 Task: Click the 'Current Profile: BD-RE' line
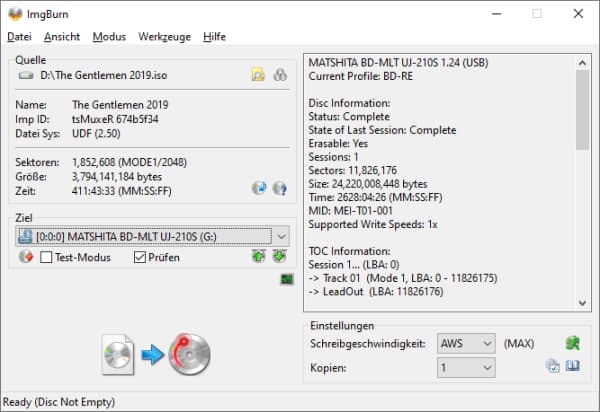tap(361, 77)
